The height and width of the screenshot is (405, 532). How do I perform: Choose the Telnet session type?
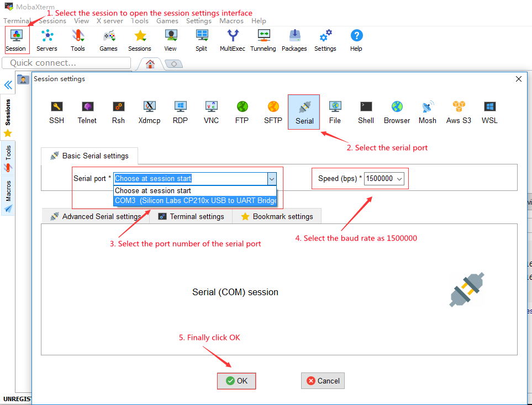(x=87, y=112)
